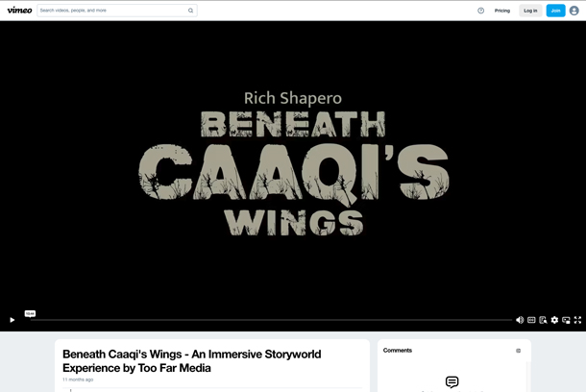This screenshot has height=392, width=586.
Task: Click the Beneath Caaqi's Wings video title
Action: 192,361
